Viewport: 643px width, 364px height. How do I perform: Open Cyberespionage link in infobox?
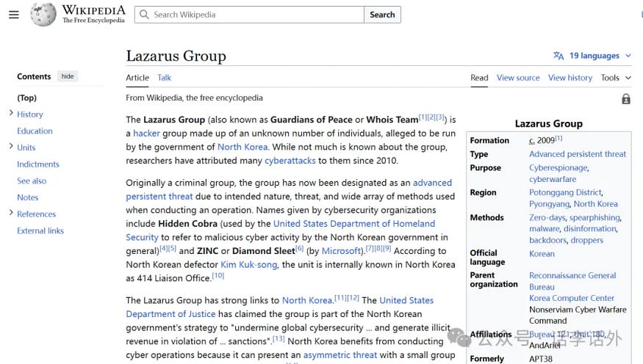tap(558, 168)
